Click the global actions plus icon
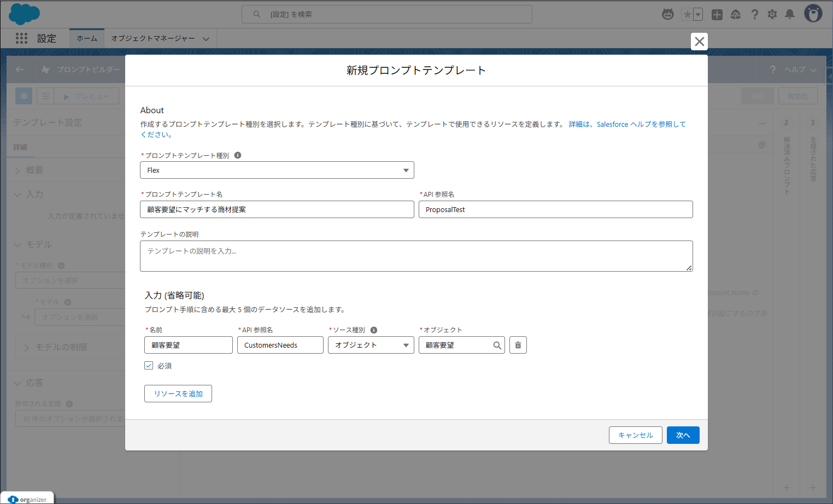This screenshot has height=504, width=833. (x=717, y=15)
